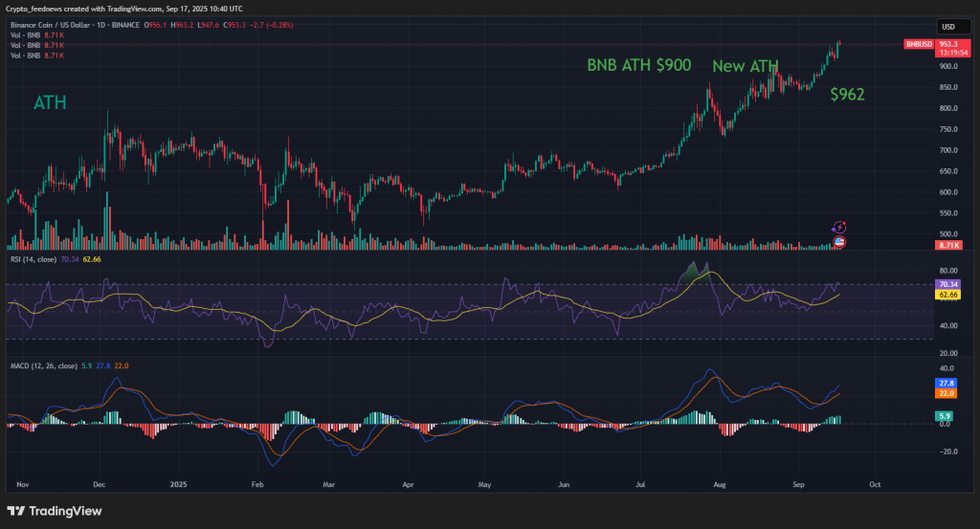Click the "BNB ATH $900" chart label
Viewport: 980px width, 529px height.
(640, 66)
